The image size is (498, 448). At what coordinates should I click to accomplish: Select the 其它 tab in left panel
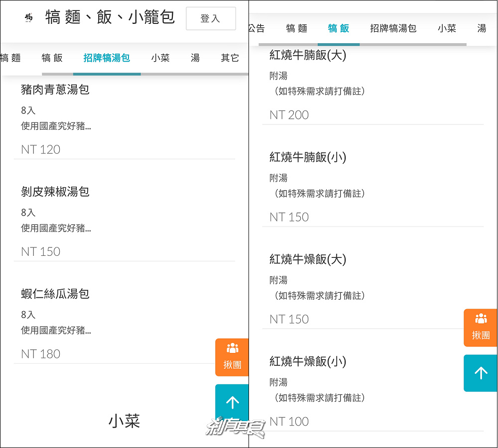pos(230,58)
